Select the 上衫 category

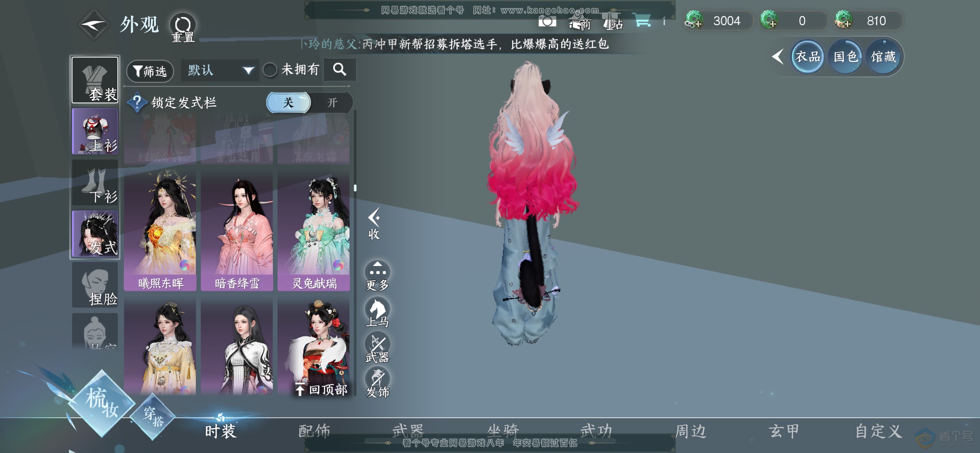[x=95, y=131]
